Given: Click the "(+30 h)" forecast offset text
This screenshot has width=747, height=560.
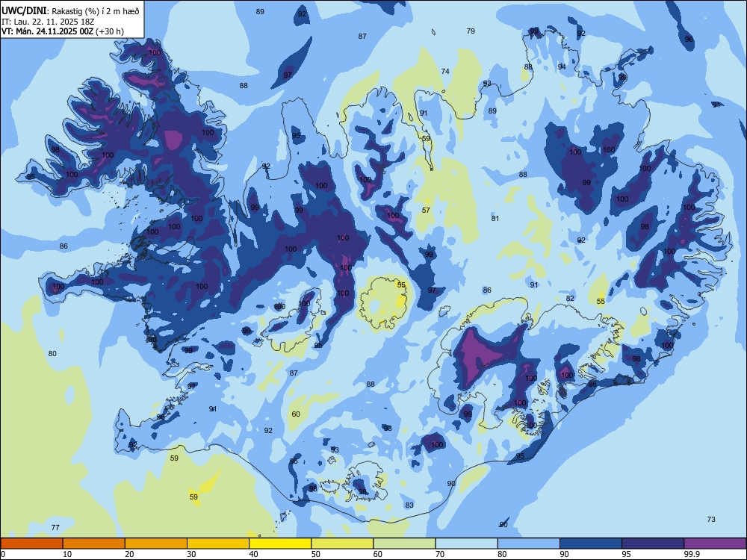Looking at the screenshot, I should tap(110, 31).
